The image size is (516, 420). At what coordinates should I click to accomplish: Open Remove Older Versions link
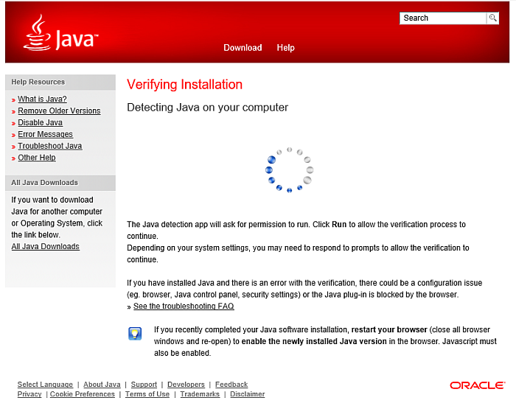pos(59,111)
